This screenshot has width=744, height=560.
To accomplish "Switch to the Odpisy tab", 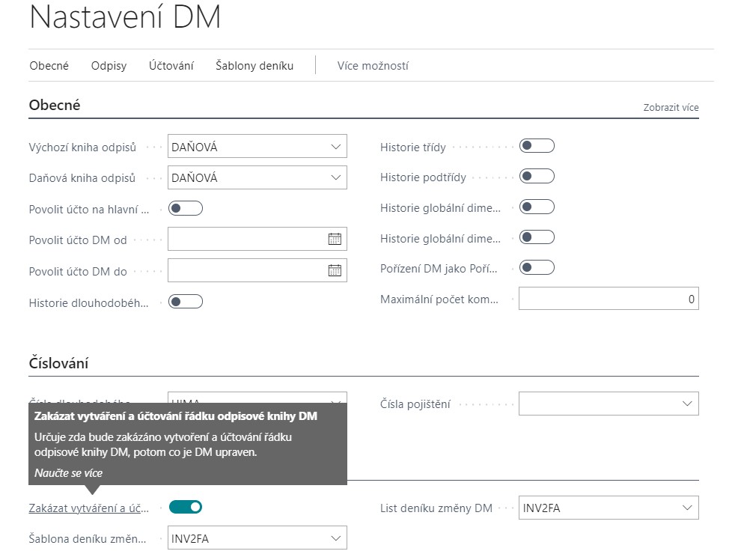I will click(x=109, y=66).
